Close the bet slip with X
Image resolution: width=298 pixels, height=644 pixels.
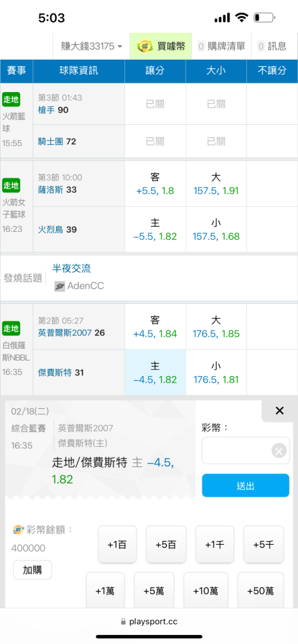click(279, 410)
